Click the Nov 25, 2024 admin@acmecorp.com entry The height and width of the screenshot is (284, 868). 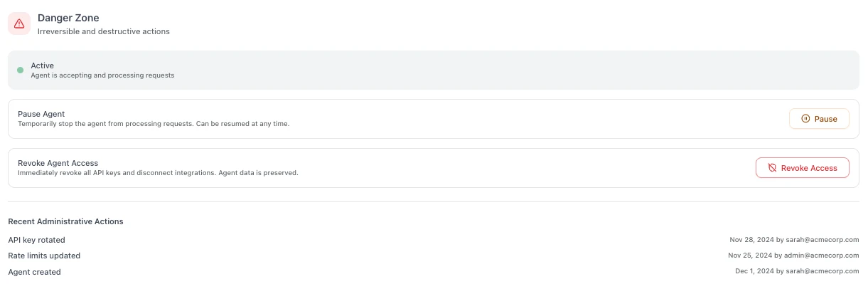coord(793,256)
